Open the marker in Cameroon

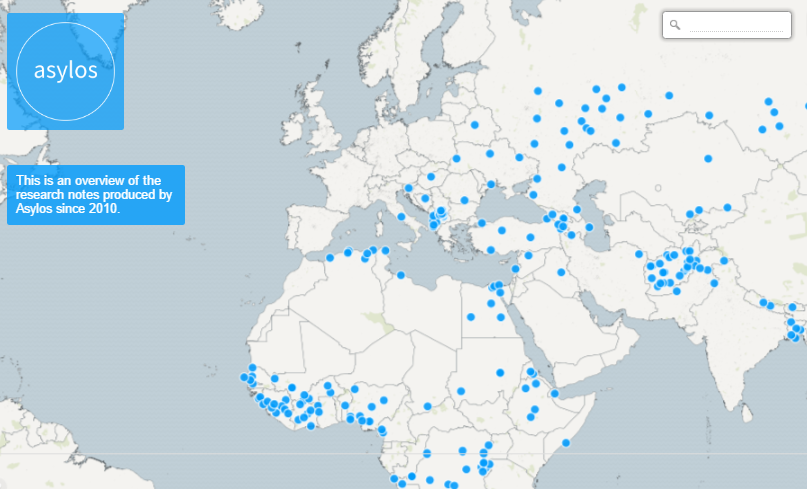tap(427, 406)
